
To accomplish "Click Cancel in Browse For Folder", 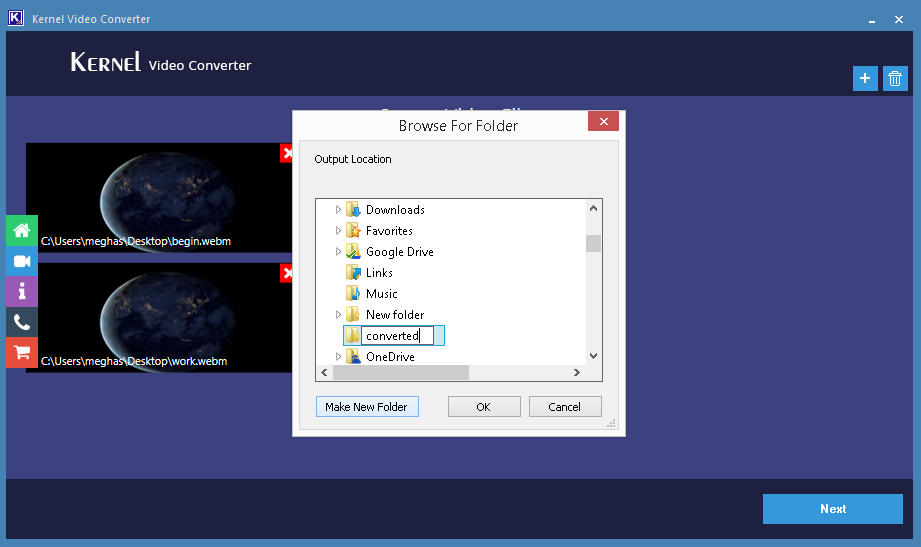I will pyautogui.click(x=565, y=407).
